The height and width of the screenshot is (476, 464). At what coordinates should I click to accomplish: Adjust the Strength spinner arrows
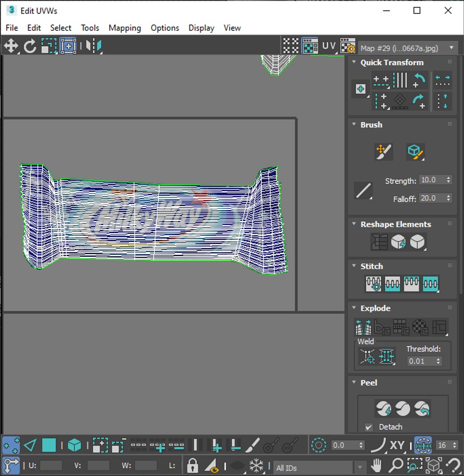[x=449, y=180]
